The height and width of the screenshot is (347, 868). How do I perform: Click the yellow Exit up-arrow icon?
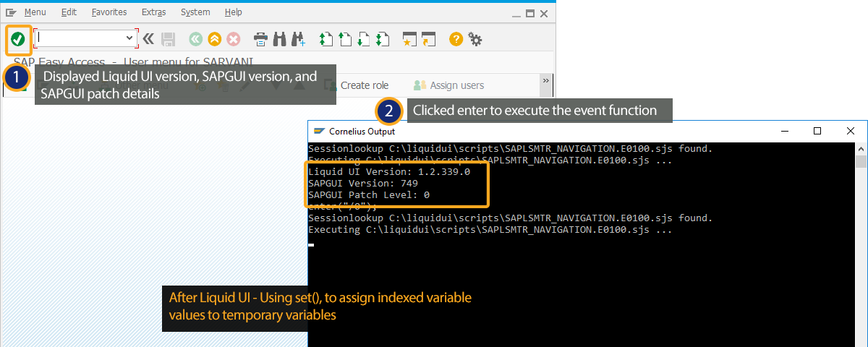tap(214, 39)
